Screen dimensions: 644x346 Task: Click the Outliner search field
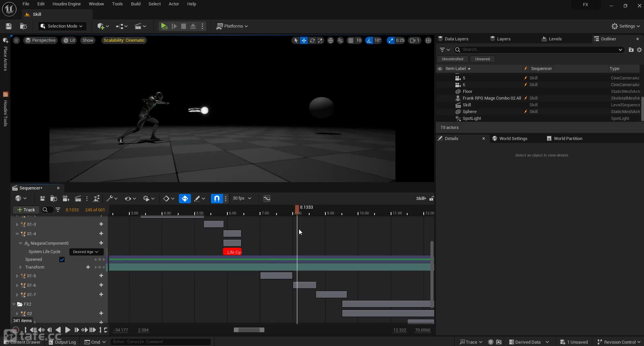[539, 50]
